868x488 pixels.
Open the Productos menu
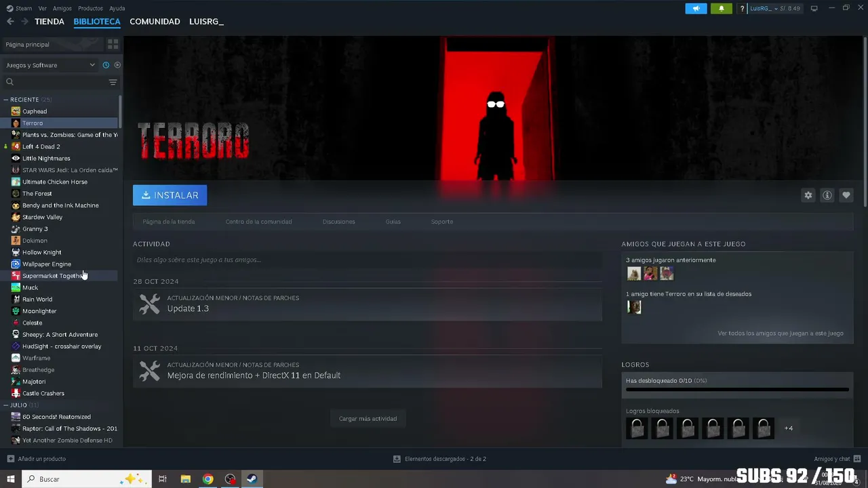90,8
